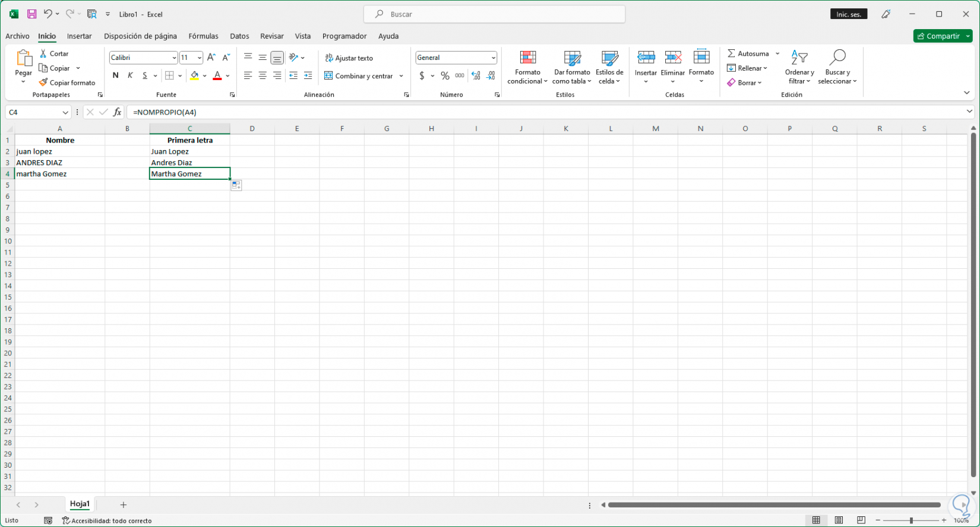This screenshot has width=980, height=527.
Task: Center text horizontally icon
Action: (x=263, y=75)
